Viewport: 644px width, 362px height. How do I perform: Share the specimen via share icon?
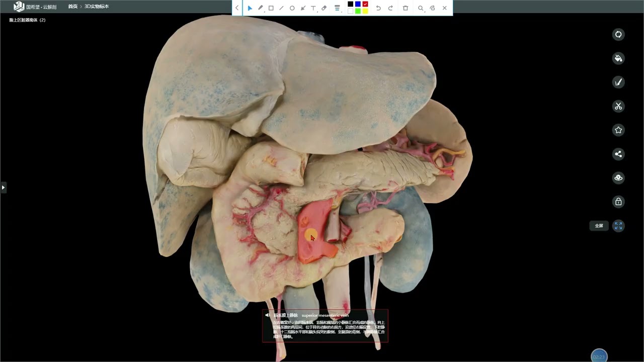(x=618, y=154)
